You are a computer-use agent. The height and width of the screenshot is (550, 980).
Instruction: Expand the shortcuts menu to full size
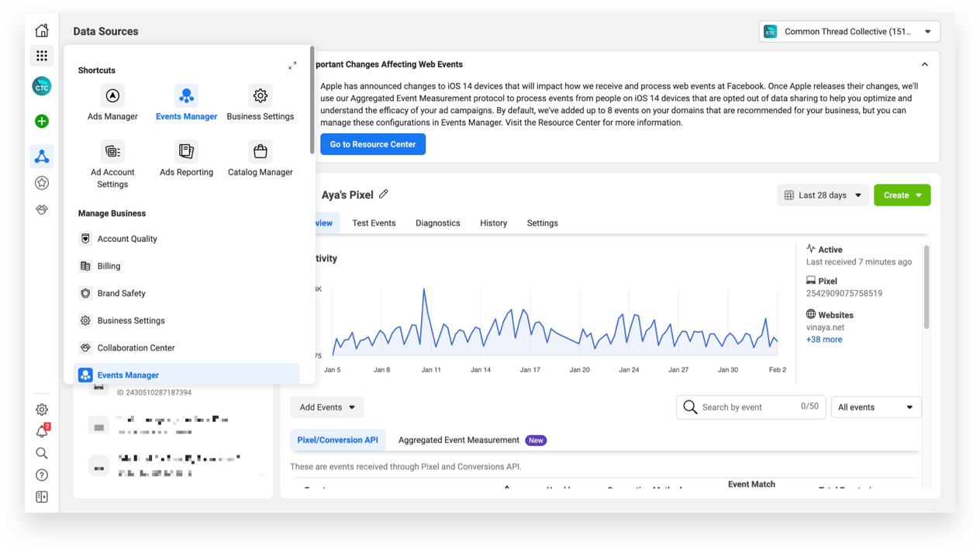point(292,66)
